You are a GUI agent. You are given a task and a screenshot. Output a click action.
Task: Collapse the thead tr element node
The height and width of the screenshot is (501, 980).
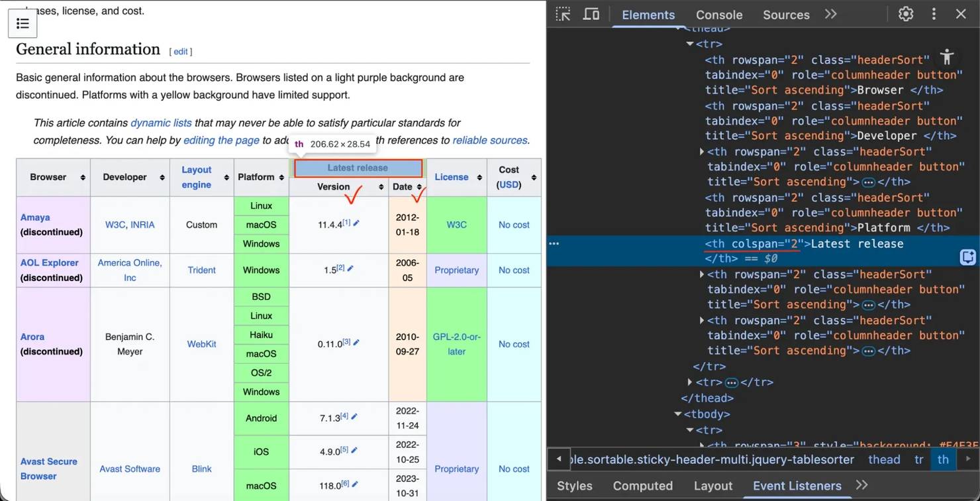tap(690, 44)
